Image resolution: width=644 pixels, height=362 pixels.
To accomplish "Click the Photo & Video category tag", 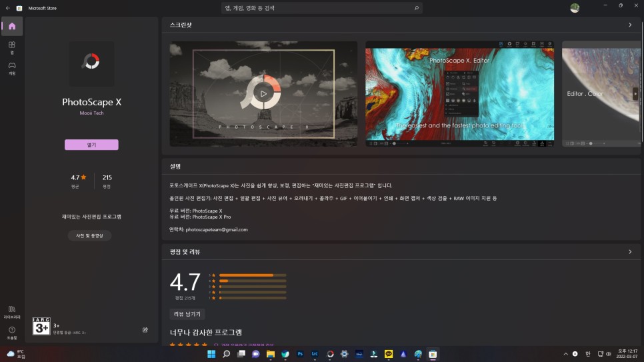I will click(89, 236).
